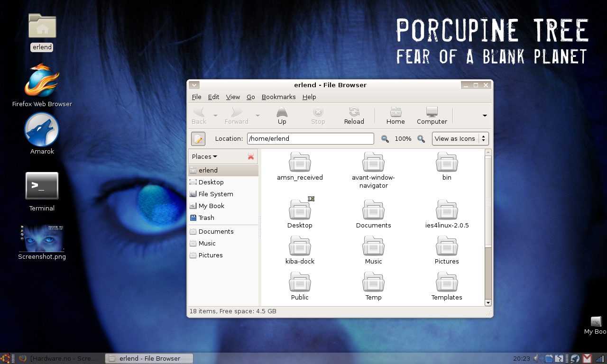Click the file view vertical scrollbar thumb
The width and height of the screenshot is (607, 364).
(x=488, y=201)
